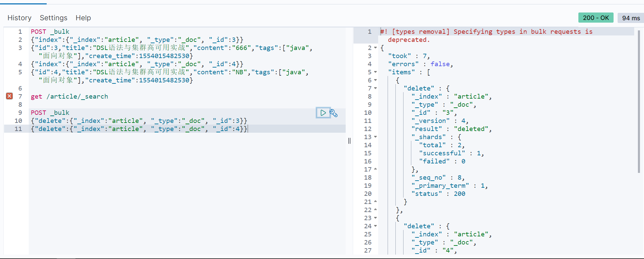Open the Help menu
Screen dimensions: 644x259
coord(83,18)
